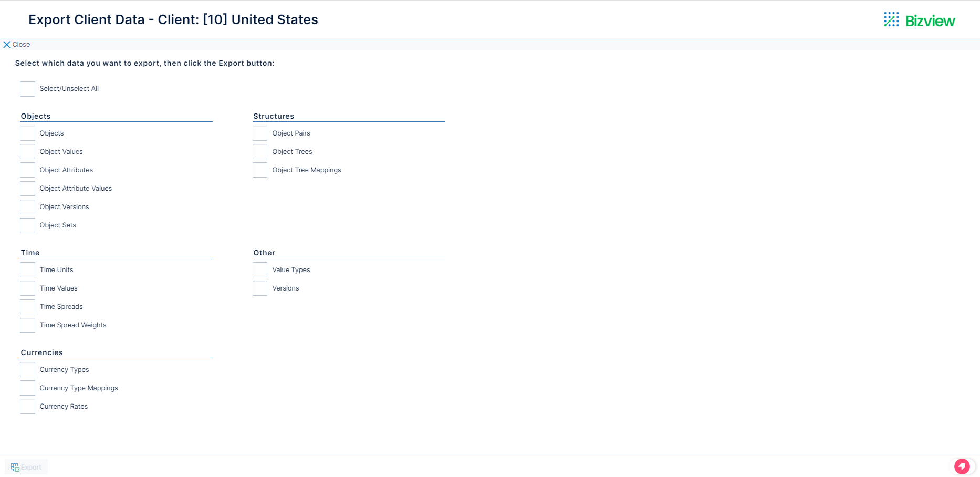Screen dimensions: 980x477
Task: Check the Time Units checkbox
Action: tap(28, 270)
